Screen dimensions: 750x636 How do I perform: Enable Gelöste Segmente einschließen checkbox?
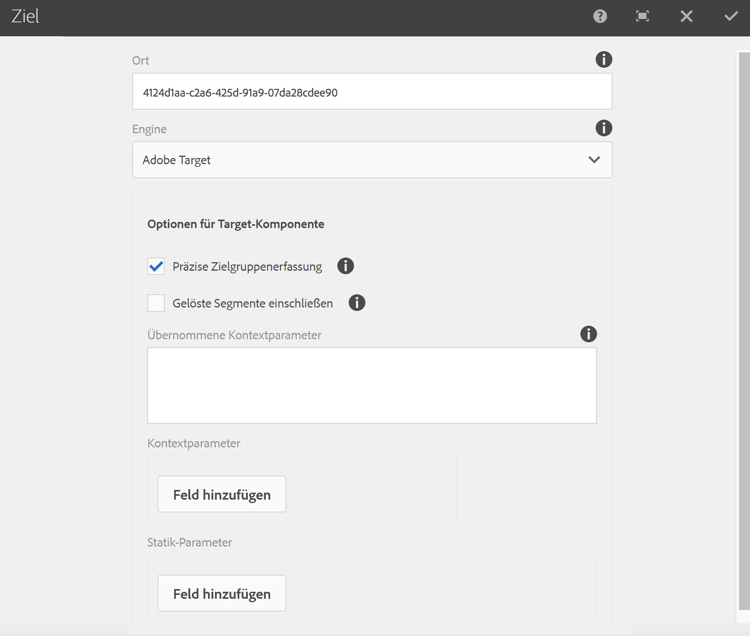tap(156, 303)
